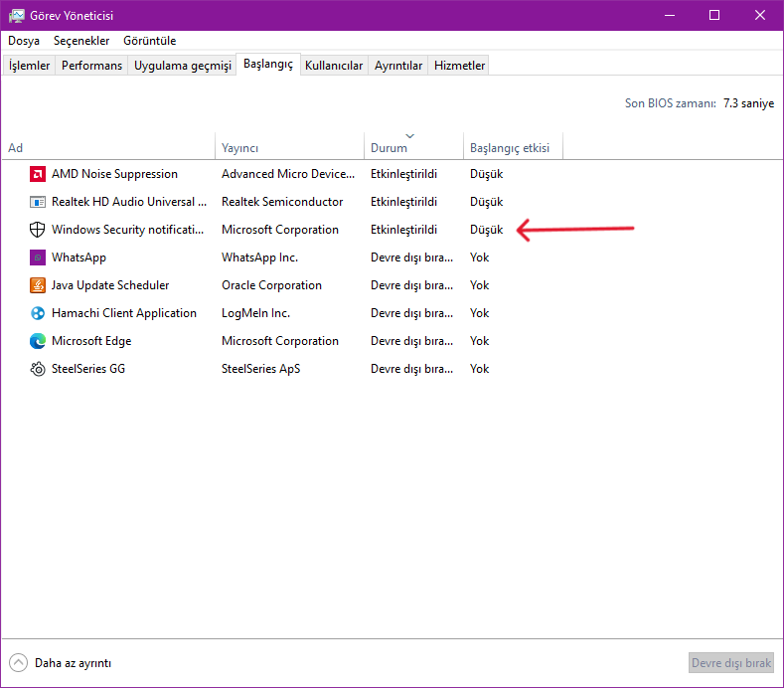This screenshot has height=688, width=784.
Task: Switch to the Ayrıntılar tab
Action: (x=398, y=66)
